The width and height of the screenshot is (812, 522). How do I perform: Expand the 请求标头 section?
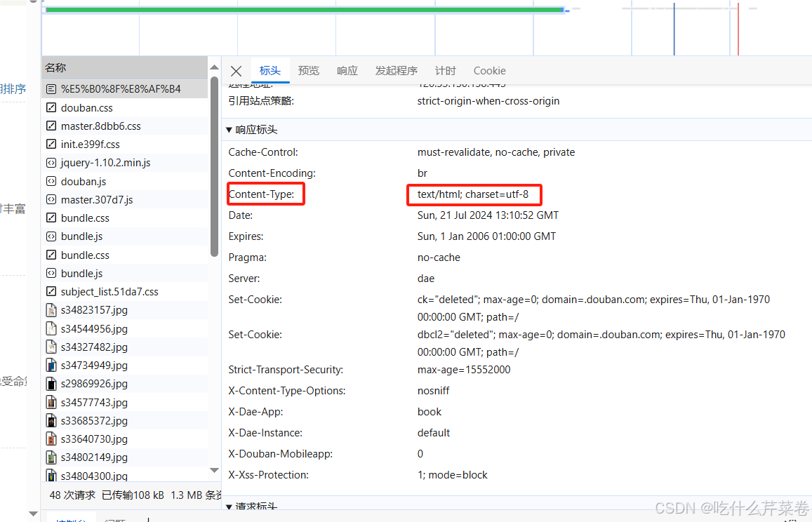click(229, 507)
